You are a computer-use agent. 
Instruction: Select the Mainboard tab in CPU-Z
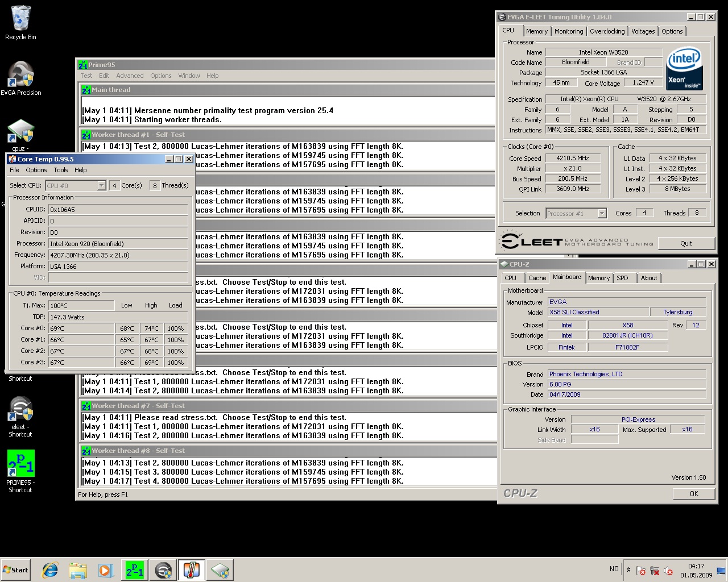pos(567,277)
